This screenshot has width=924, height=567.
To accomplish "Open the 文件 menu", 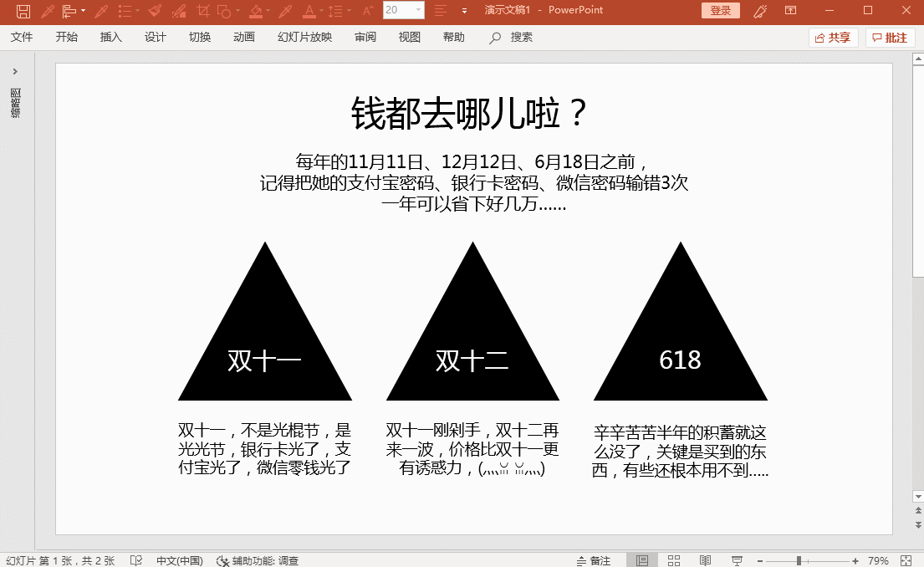I will pos(22,37).
